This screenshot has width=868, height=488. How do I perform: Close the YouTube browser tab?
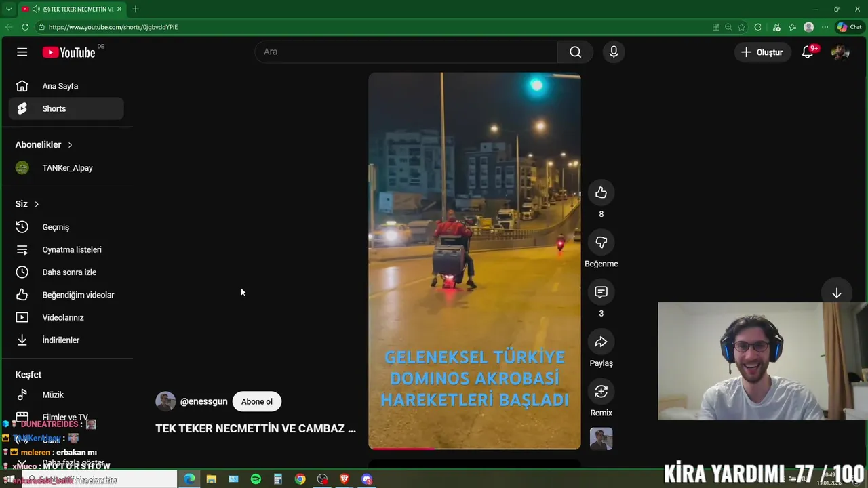pos(119,9)
